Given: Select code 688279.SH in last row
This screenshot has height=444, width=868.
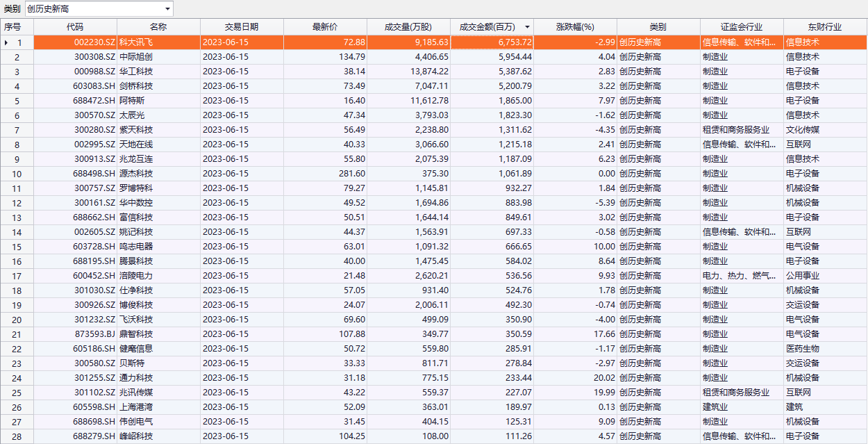Looking at the screenshot, I should (75, 436).
